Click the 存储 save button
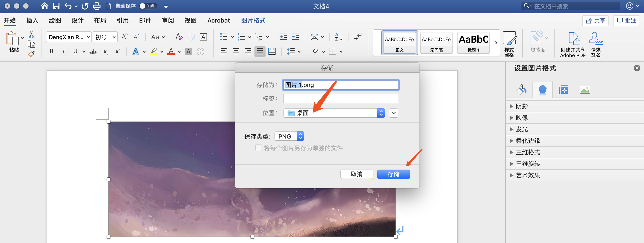This screenshot has width=644, height=243. (x=393, y=174)
